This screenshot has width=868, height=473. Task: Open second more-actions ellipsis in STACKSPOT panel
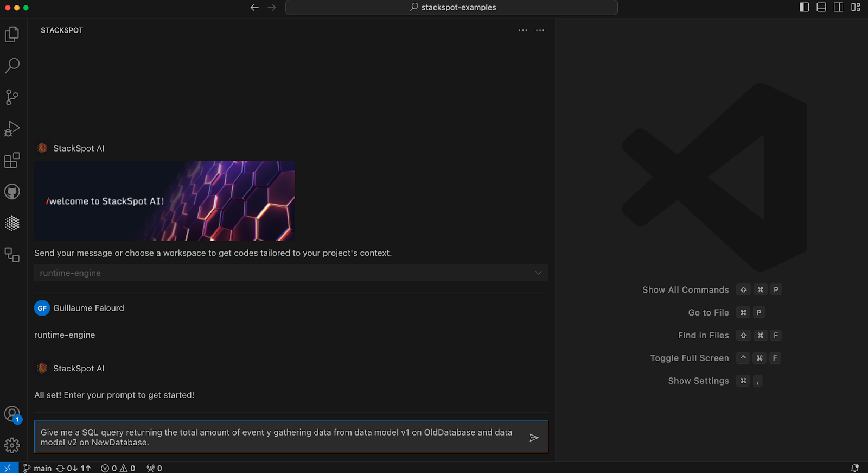coord(540,30)
